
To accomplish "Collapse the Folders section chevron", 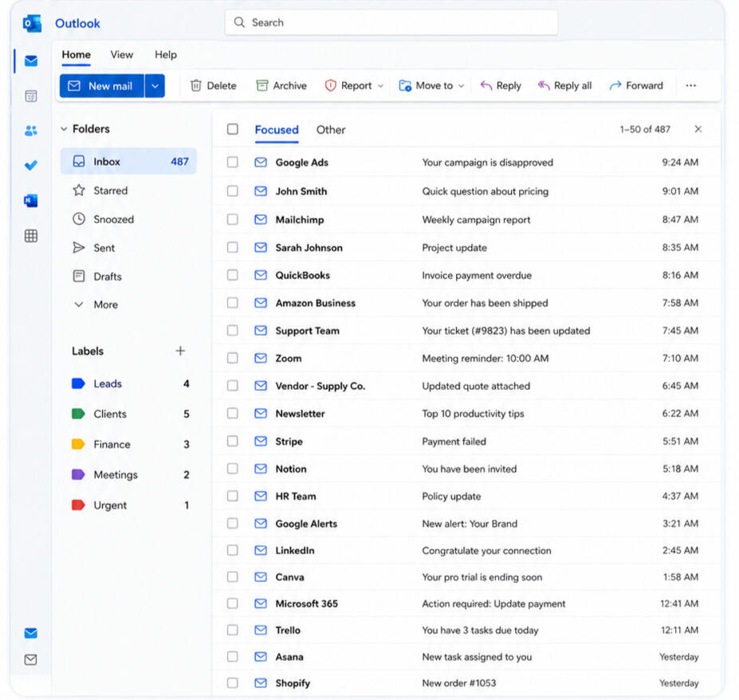I will pos(64,128).
